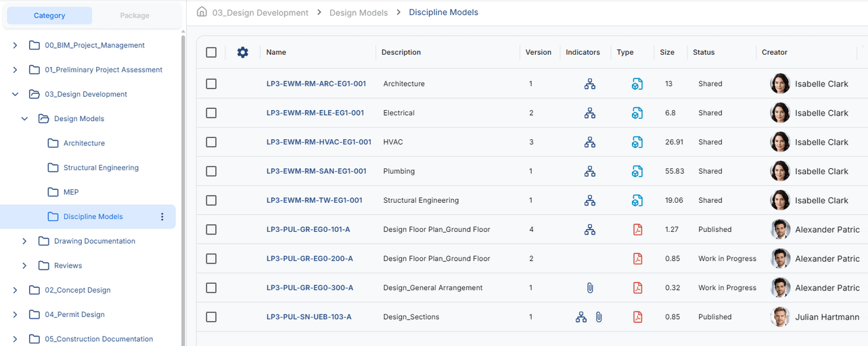Click 'Design_General Arrangement' description cell
The image size is (868, 346).
tap(433, 288)
